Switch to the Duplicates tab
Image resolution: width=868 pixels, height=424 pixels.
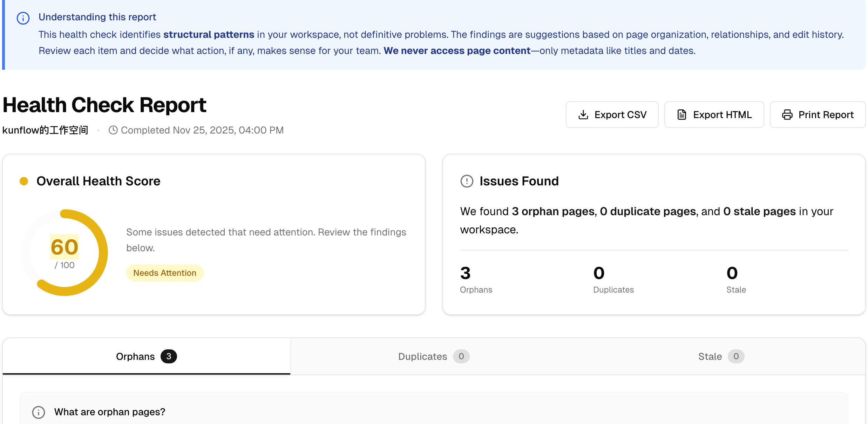433,356
